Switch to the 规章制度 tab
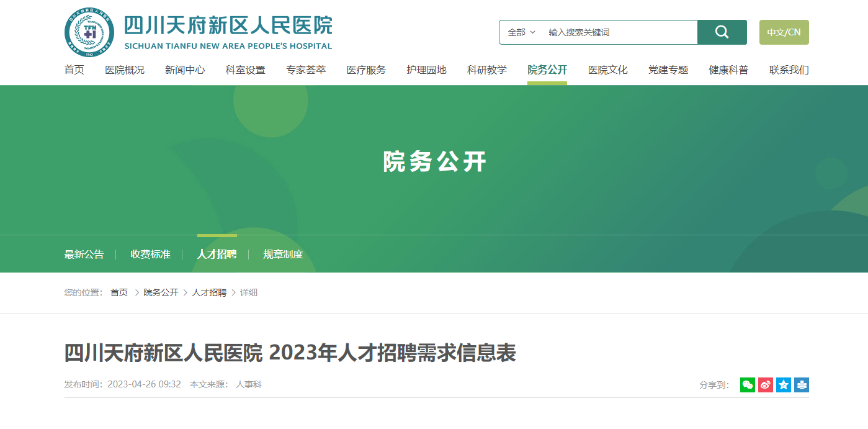This screenshot has height=429, width=868. point(283,255)
